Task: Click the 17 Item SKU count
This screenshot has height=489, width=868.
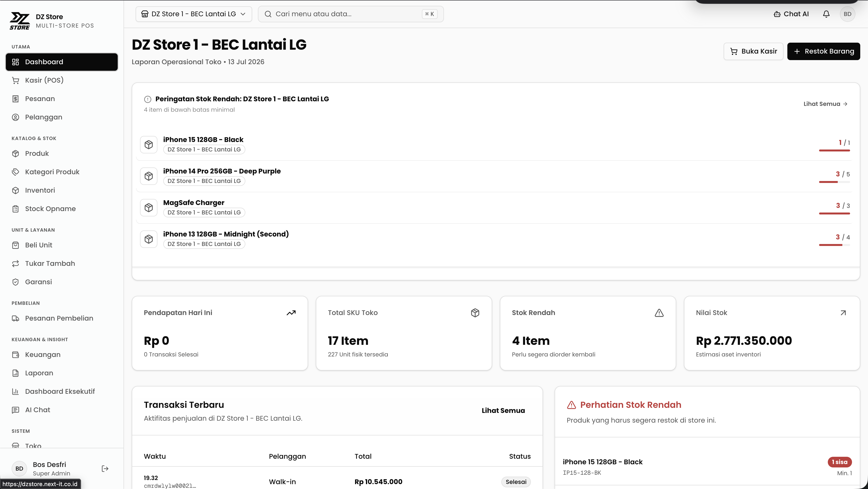Action: [348, 341]
